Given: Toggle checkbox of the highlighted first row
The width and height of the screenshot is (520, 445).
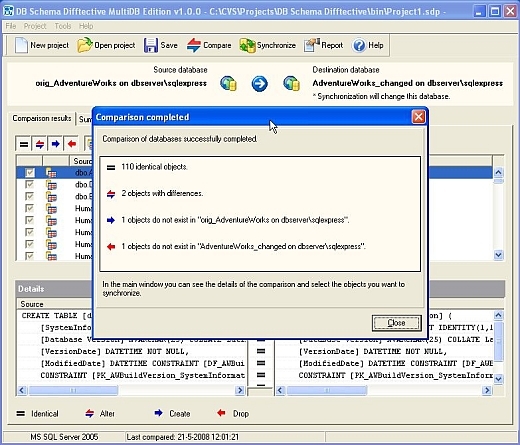Looking at the screenshot, I should click(30, 172).
